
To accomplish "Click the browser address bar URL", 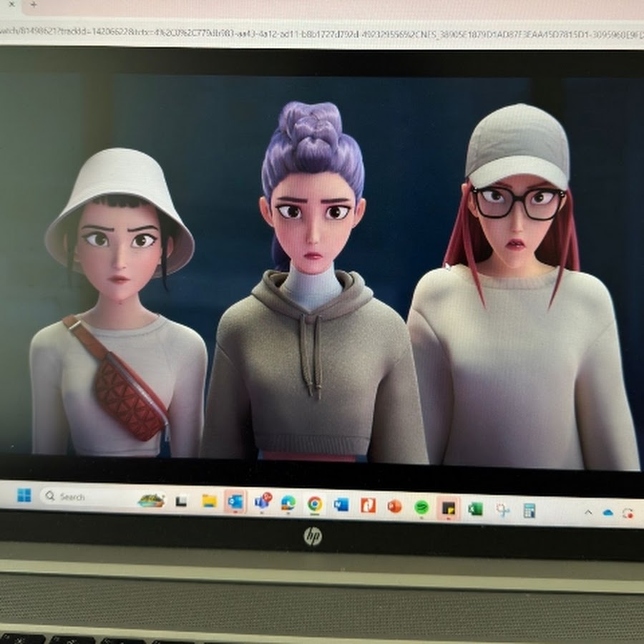I will tap(322, 31).
